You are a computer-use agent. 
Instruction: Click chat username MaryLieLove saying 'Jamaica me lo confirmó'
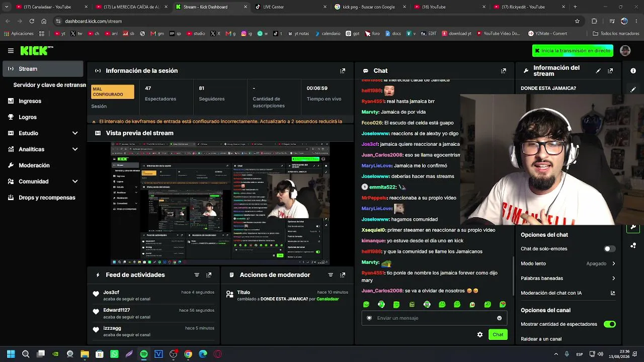click(x=376, y=165)
